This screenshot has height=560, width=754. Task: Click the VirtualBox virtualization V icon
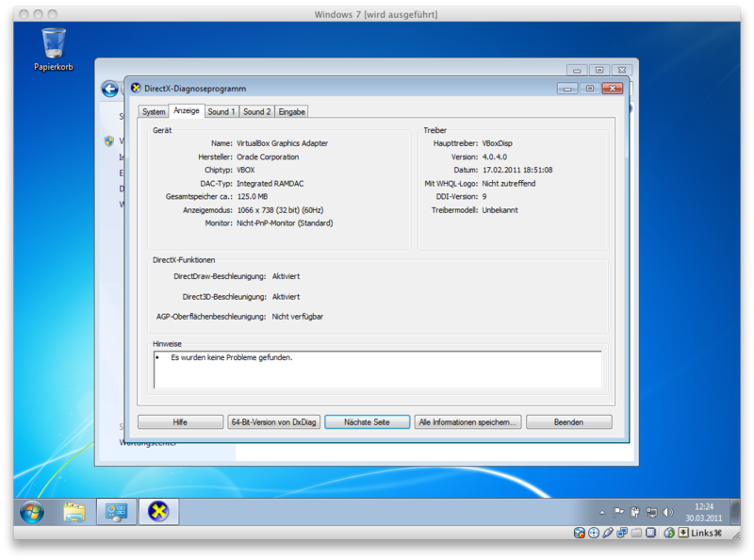point(650,533)
